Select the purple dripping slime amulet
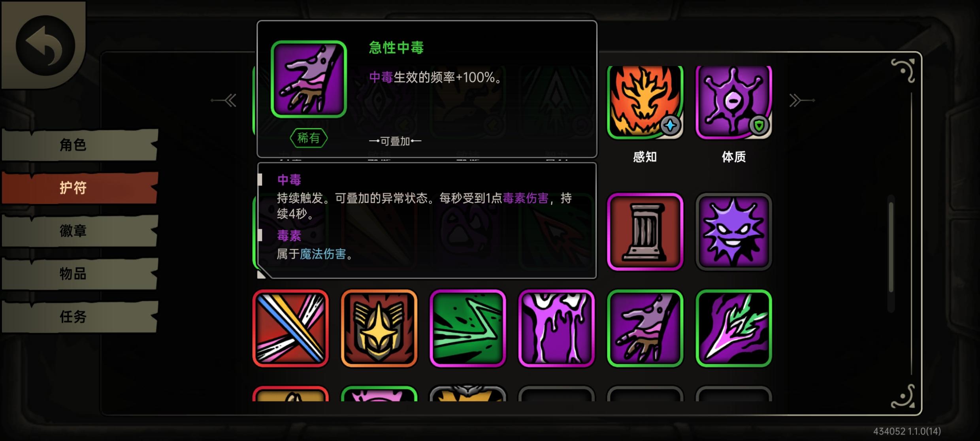The image size is (980, 441). [556, 328]
